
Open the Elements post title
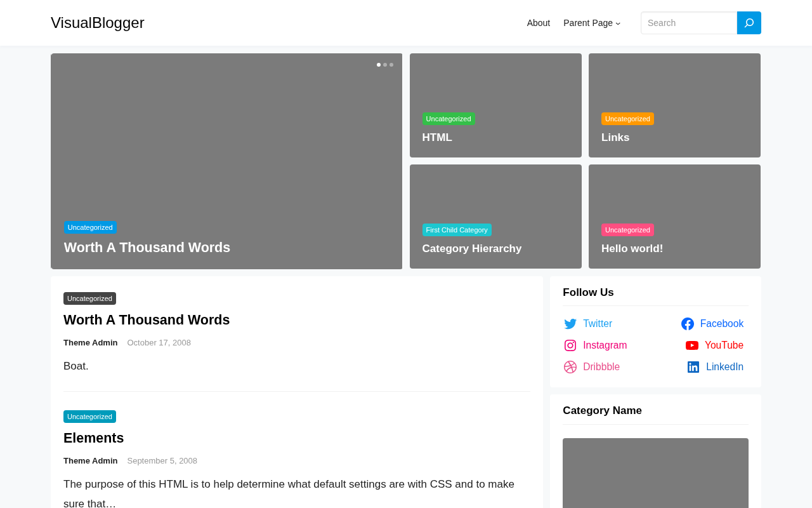pos(94,438)
